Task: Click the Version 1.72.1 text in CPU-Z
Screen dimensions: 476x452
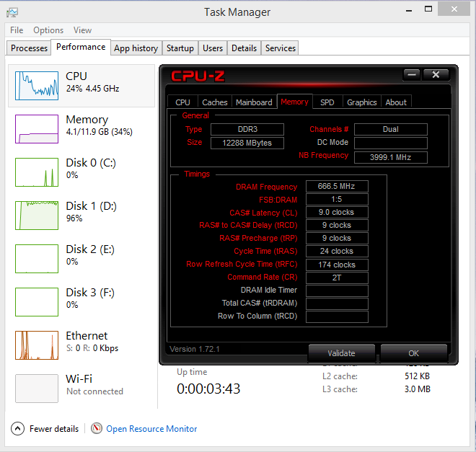Action: [194, 349]
